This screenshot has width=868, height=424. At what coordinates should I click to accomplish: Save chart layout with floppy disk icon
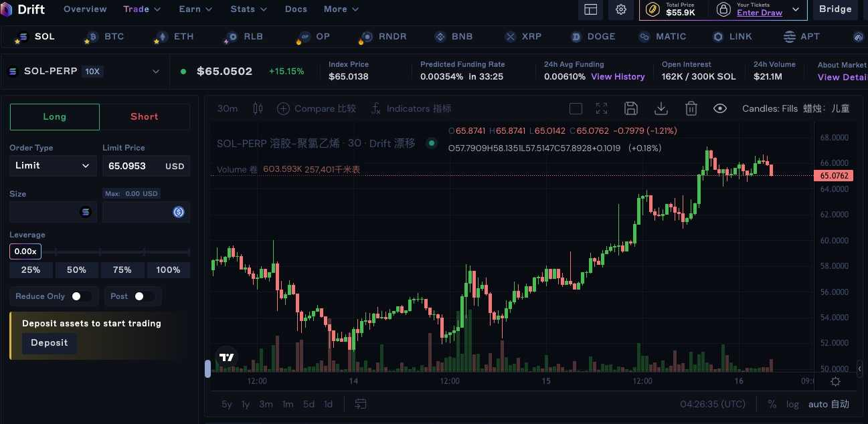click(x=630, y=108)
